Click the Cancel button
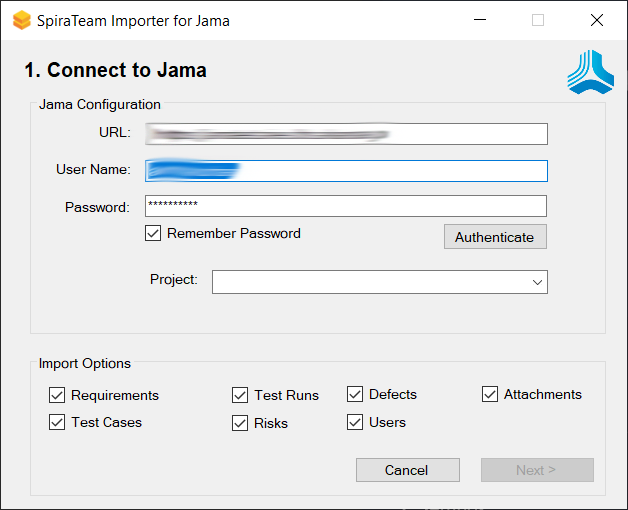 click(x=407, y=470)
